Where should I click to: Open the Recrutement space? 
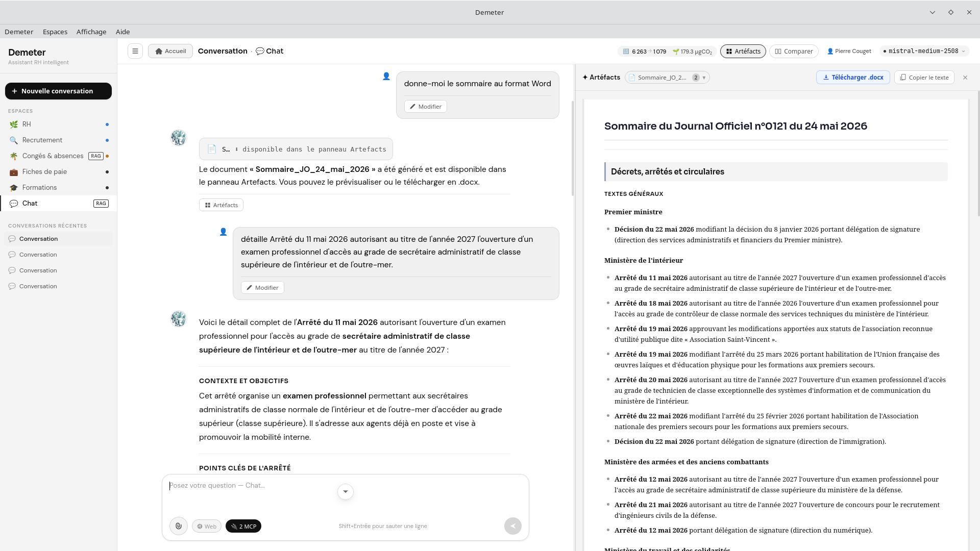[59, 140]
